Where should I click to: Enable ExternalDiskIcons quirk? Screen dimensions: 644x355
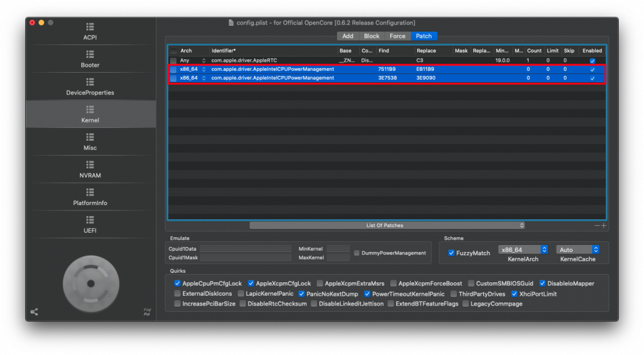[x=178, y=293]
